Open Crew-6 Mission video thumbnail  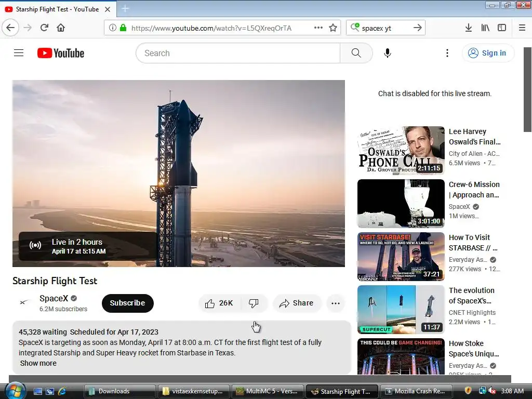point(401,203)
